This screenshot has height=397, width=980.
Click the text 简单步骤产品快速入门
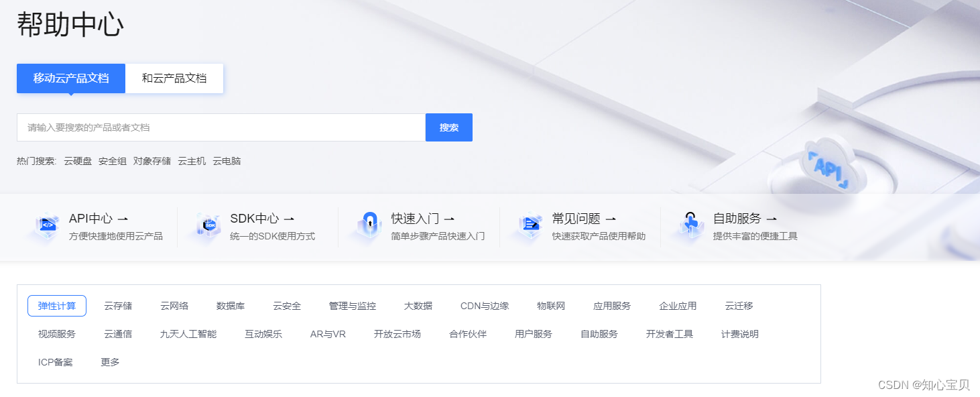tap(438, 236)
